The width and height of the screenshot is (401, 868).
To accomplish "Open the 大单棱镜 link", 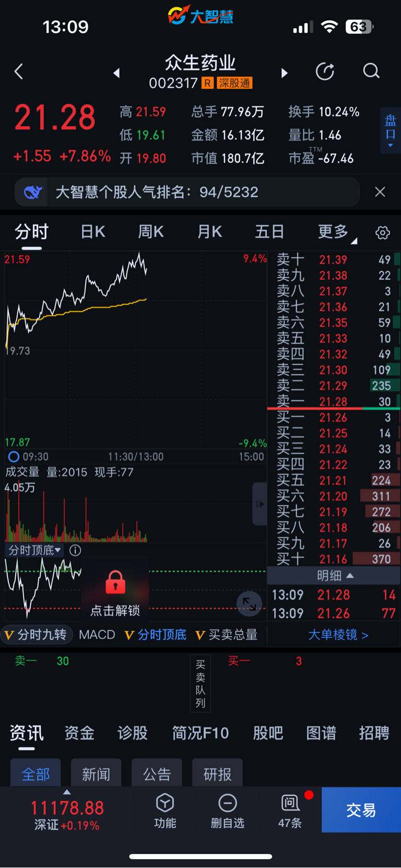I will [x=338, y=635].
